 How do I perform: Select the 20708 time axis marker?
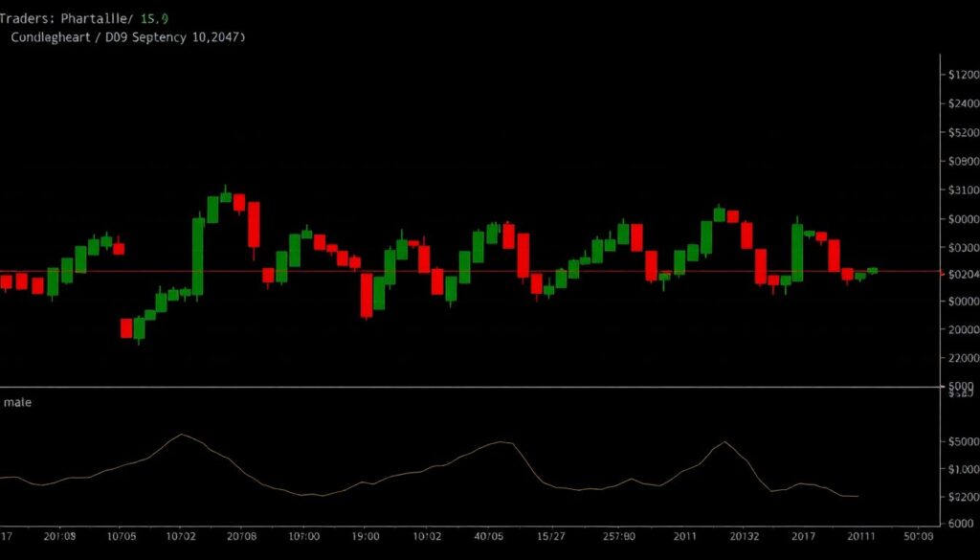coord(239,536)
